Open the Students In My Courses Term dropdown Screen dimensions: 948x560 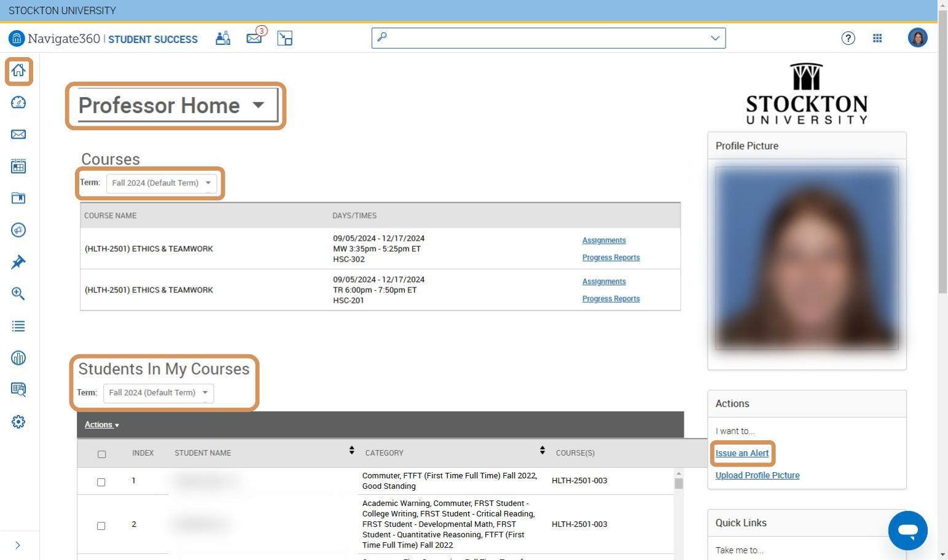tap(159, 393)
